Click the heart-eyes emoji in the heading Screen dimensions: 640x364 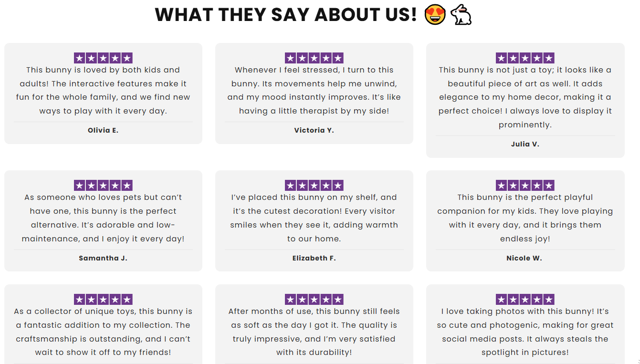tap(435, 15)
